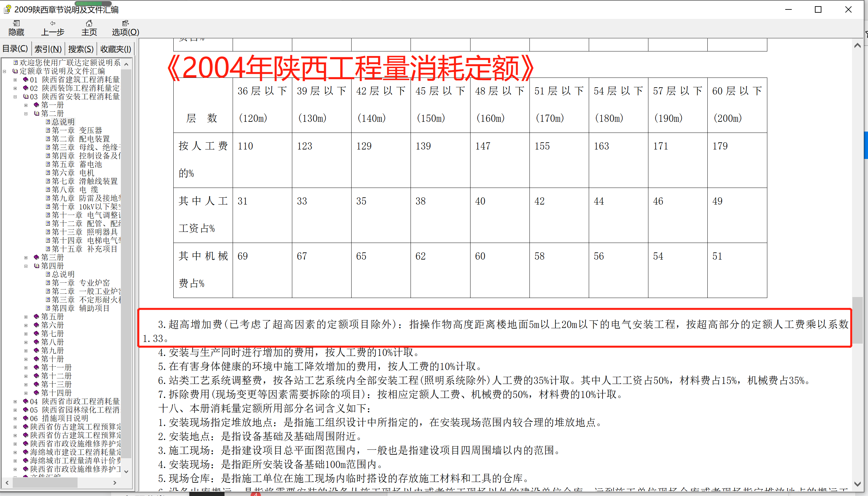This screenshot has height=496, width=868.
Task: Switch to the 索引(N) tab
Action: coord(48,49)
